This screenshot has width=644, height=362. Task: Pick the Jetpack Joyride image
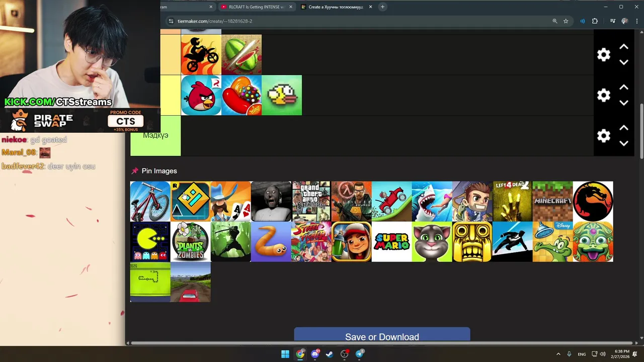[x=472, y=202]
